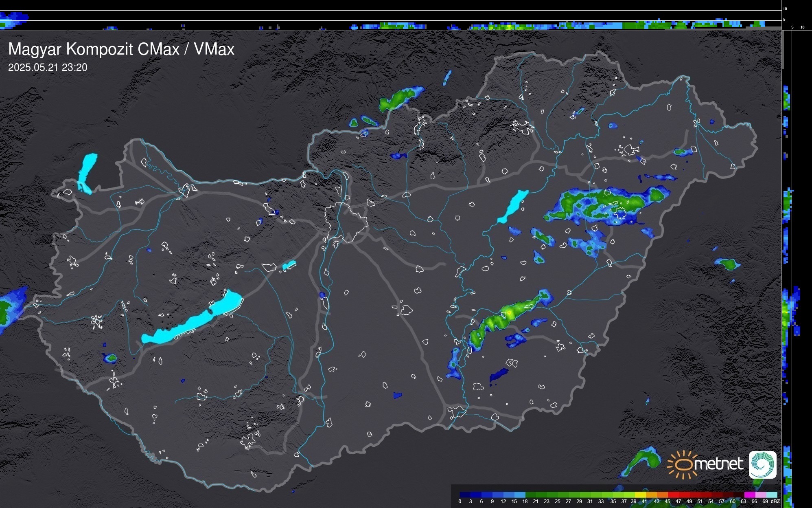
Task: Select the magenta 63 dBZ swatch
Action: 749,495
